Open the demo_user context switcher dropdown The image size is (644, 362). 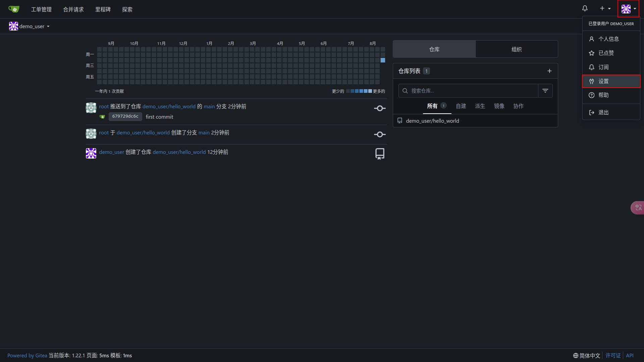pyautogui.click(x=29, y=26)
